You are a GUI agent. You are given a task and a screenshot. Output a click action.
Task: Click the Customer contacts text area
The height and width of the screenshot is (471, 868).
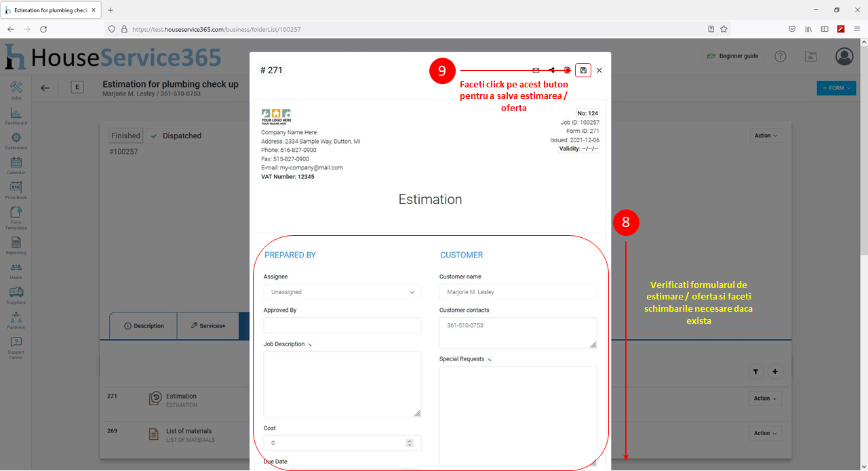[518, 333]
